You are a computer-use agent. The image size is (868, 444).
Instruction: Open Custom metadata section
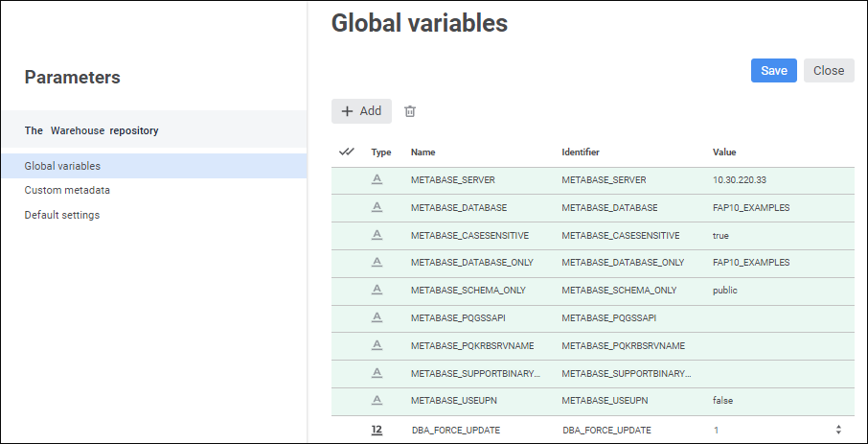pos(67,190)
